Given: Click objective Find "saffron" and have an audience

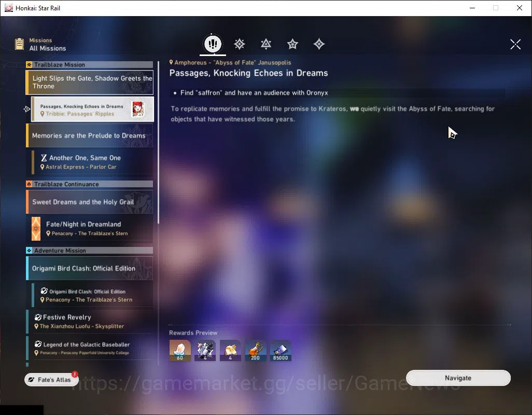Looking at the screenshot, I should pyautogui.click(x=254, y=93).
